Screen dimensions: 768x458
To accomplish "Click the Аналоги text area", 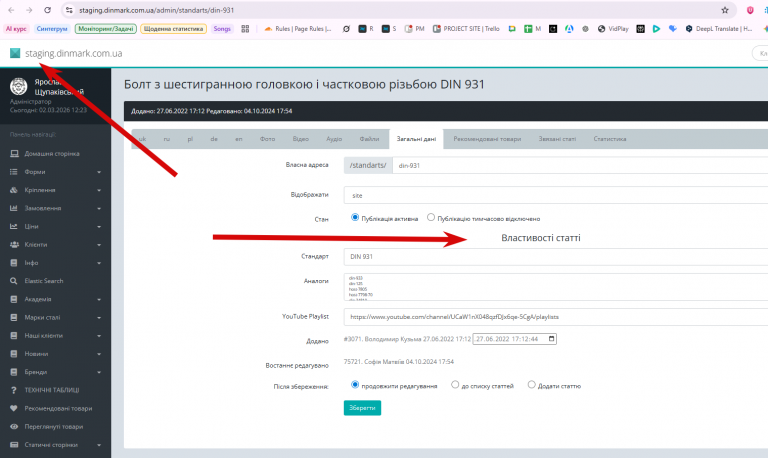I will tap(556, 287).
